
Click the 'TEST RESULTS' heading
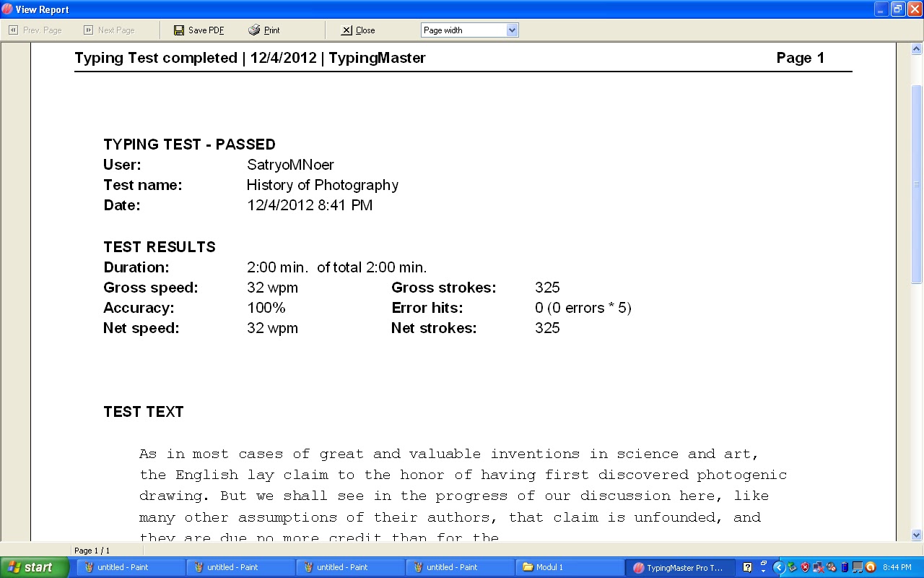(x=160, y=247)
